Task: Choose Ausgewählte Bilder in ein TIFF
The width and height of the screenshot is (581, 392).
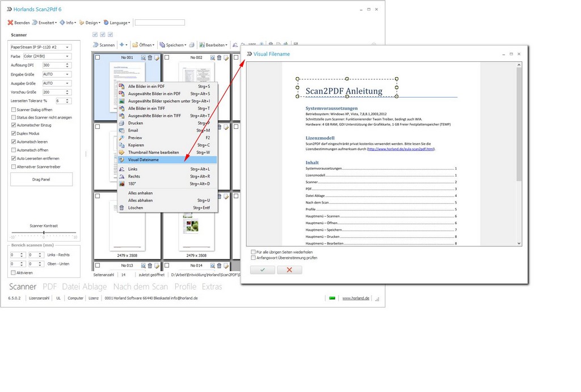Action: (x=167, y=116)
